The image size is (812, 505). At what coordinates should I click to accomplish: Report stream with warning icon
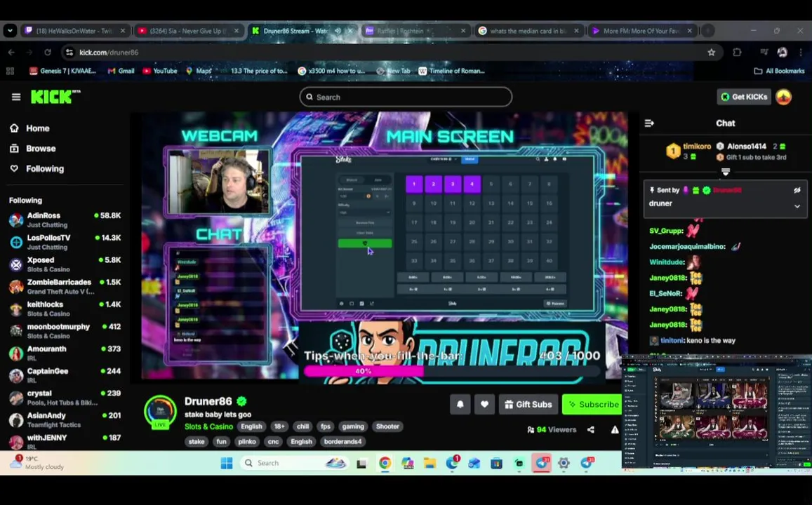click(x=615, y=429)
